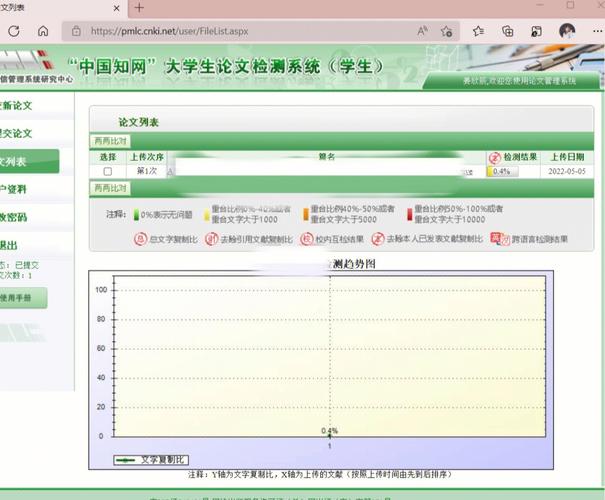Screen dimensions: 605x500
Task: Click the top 两两比对 button
Action: [110, 141]
